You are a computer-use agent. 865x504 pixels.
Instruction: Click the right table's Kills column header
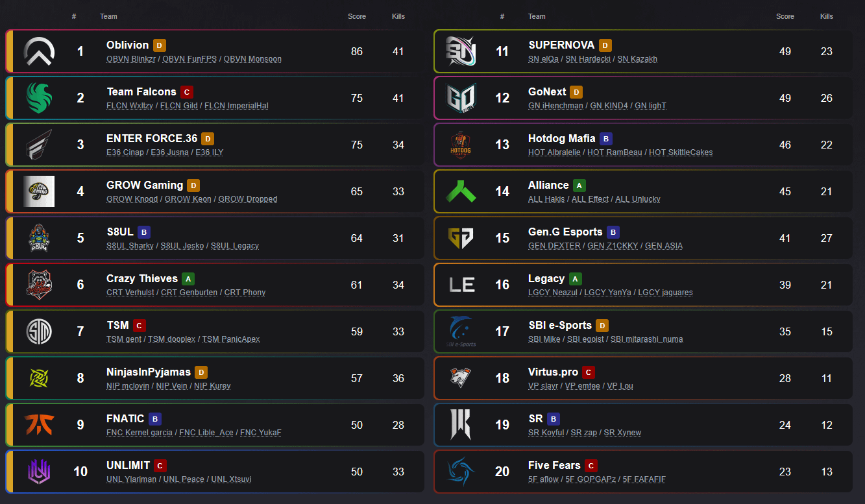(x=826, y=16)
